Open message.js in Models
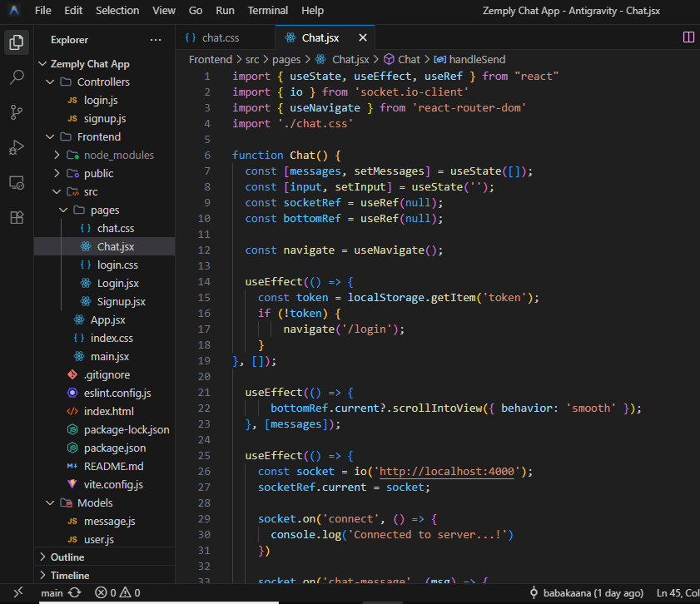 point(105,521)
